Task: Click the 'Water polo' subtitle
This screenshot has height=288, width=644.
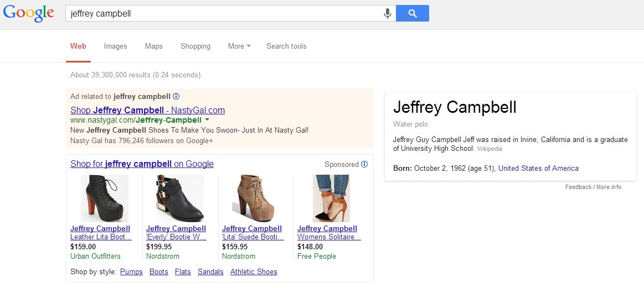Action: click(x=410, y=124)
